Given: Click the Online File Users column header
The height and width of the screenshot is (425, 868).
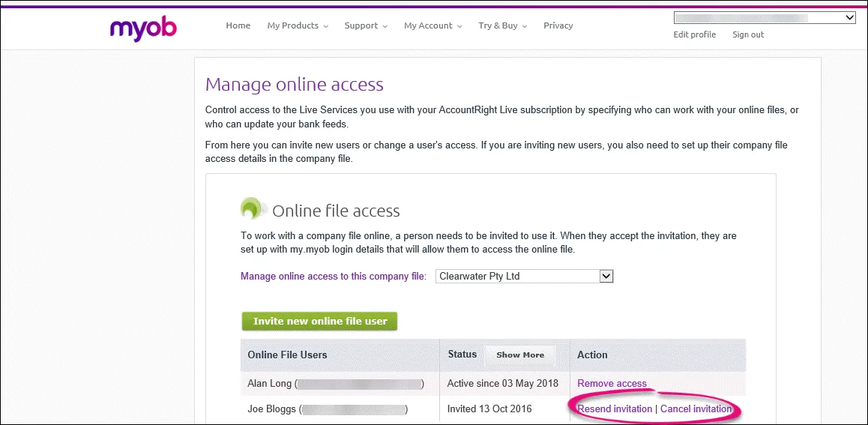Looking at the screenshot, I should point(287,355).
